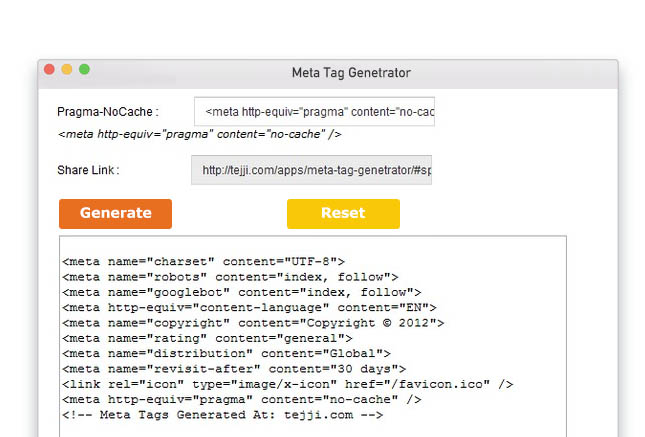This screenshot has width=645, height=437.
Task: Click the yellow Reset button
Action: tap(343, 214)
